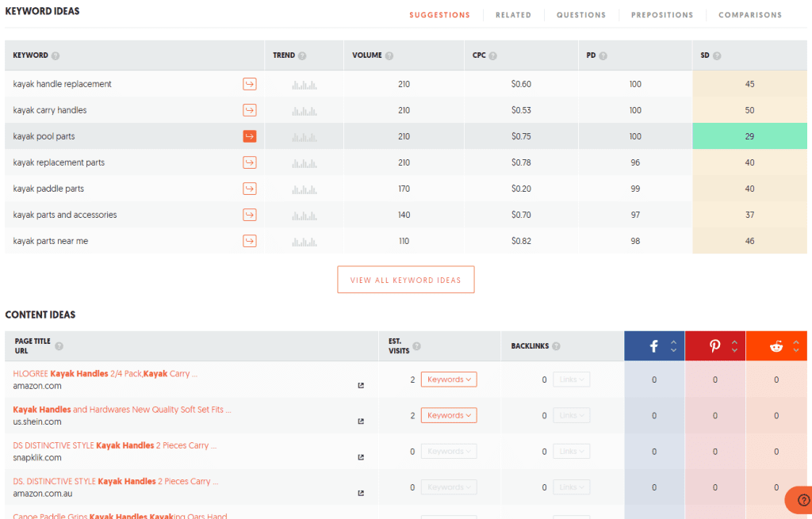
Task: Expand Keywords dropdown for amazon.com.au row
Action: (449, 487)
